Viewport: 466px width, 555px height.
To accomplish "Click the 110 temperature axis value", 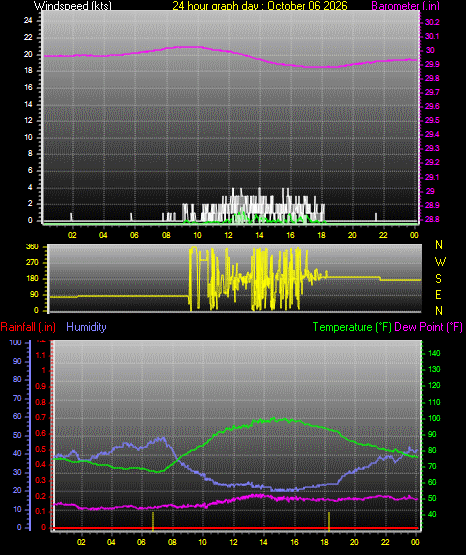I will point(434,402).
